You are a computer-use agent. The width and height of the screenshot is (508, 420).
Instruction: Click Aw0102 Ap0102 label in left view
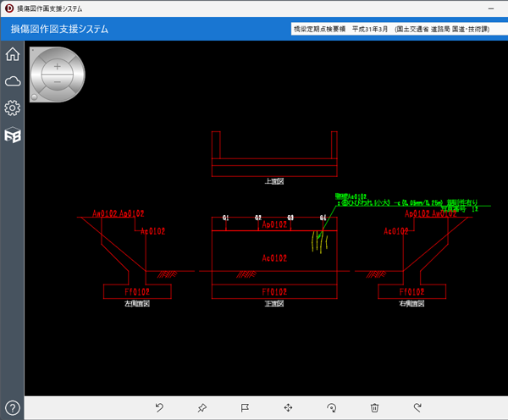coord(119,213)
